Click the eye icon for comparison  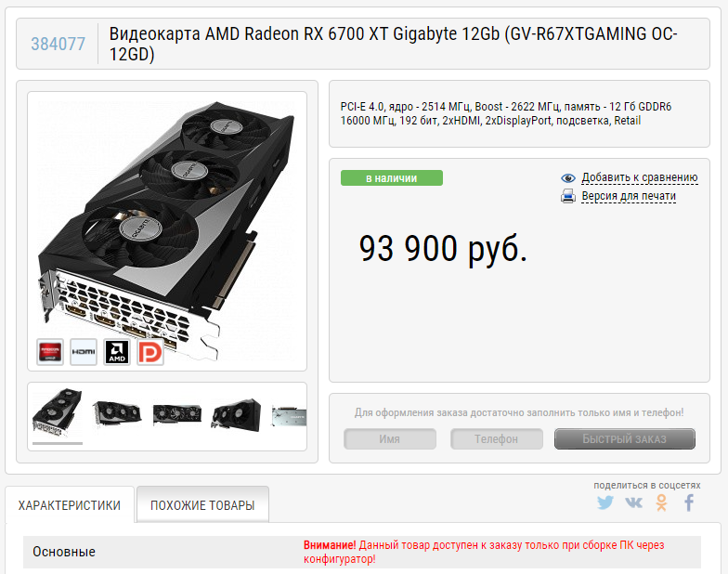[568, 178]
